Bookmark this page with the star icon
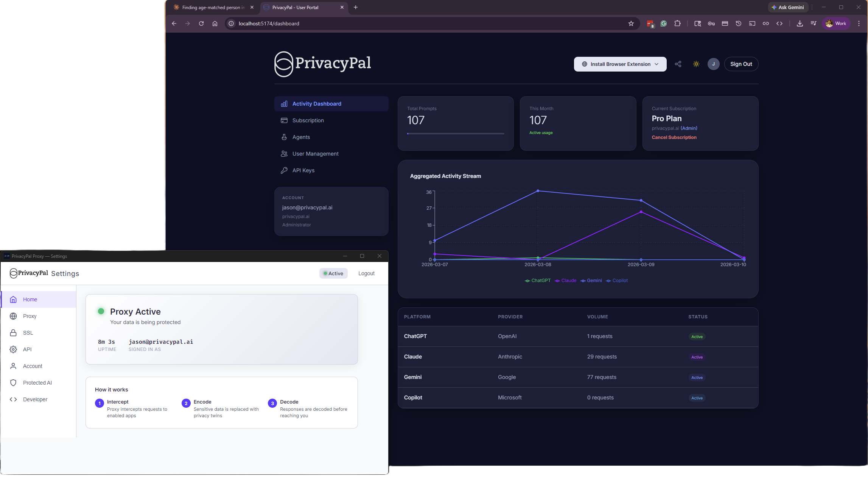The width and height of the screenshot is (868, 477). coord(631,23)
